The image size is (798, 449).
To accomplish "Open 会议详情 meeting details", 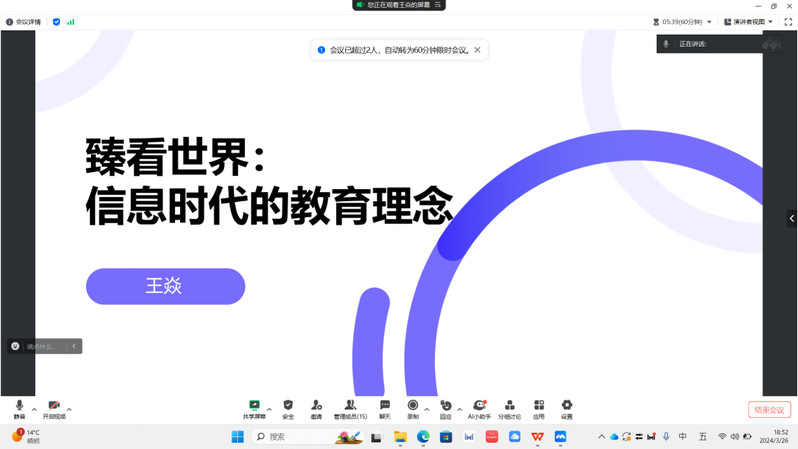I will click(23, 21).
